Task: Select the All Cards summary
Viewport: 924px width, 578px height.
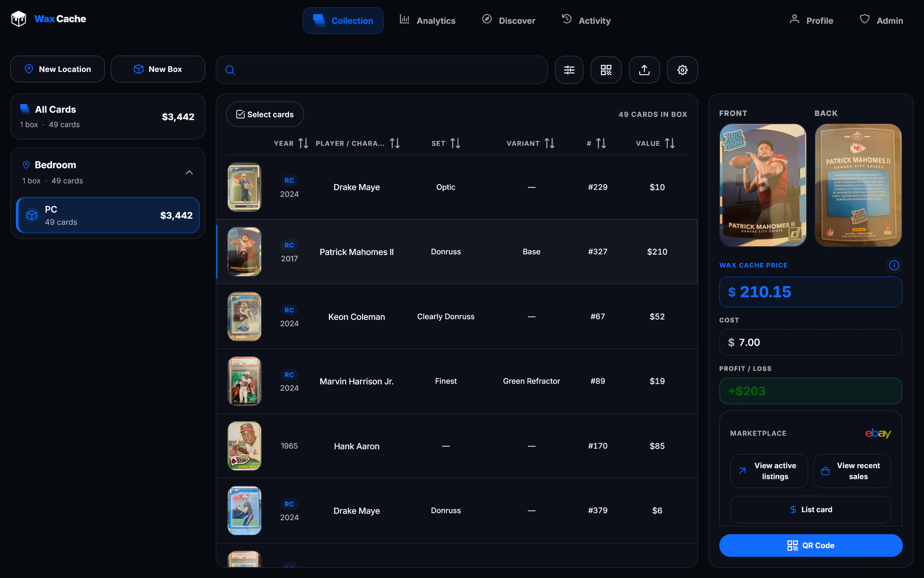Action: [x=108, y=117]
